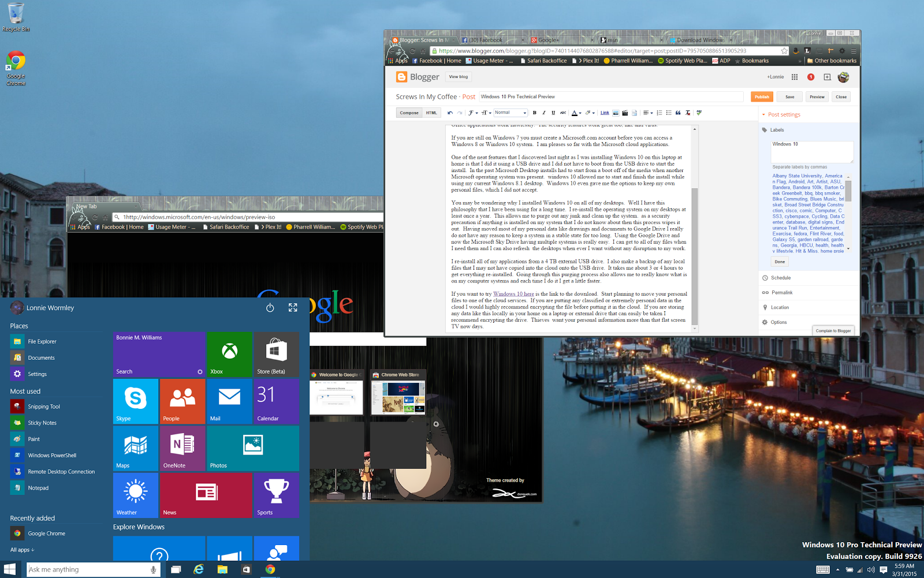Expand the Start menu to full screen
The height and width of the screenshot is (578, 924).
point(293,308)
